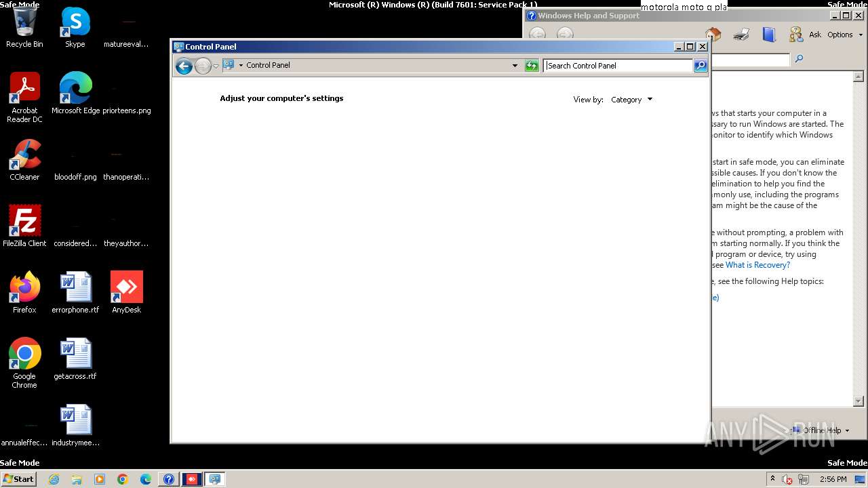This screenshot has width=868, height=488.
Task: Refresh the Control Panel view
Action: tap(532, 66)
